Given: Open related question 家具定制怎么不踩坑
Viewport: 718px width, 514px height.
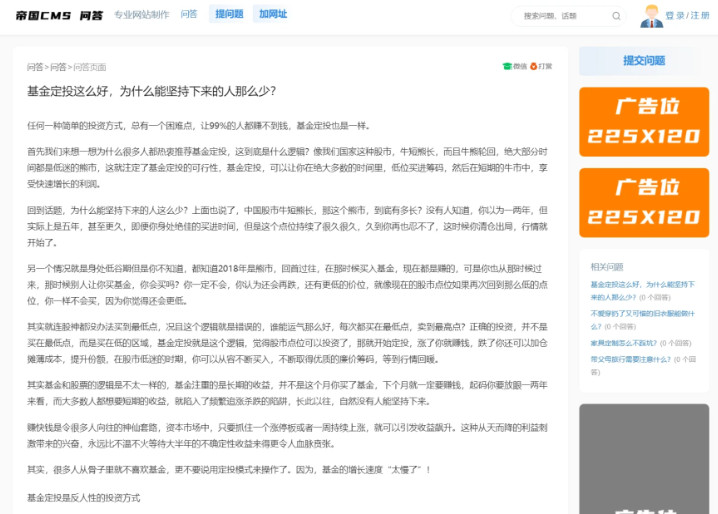Looking at the screenshot, I should (x=623, y=342).
